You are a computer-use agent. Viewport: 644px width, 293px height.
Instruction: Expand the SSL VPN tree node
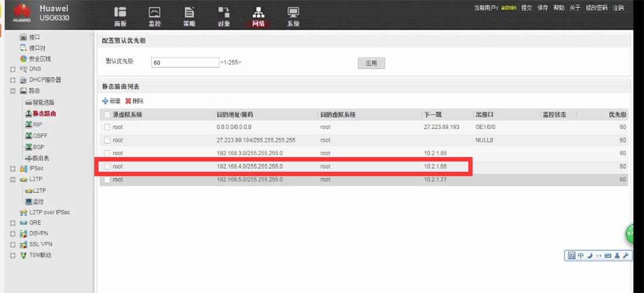[13, 244]
